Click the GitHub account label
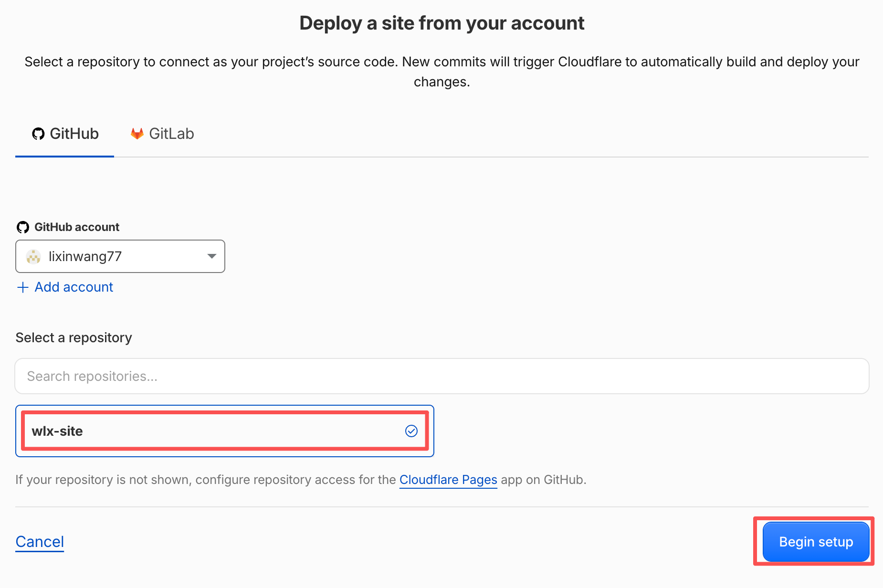The image size is (883, 588). click(77, 227)
